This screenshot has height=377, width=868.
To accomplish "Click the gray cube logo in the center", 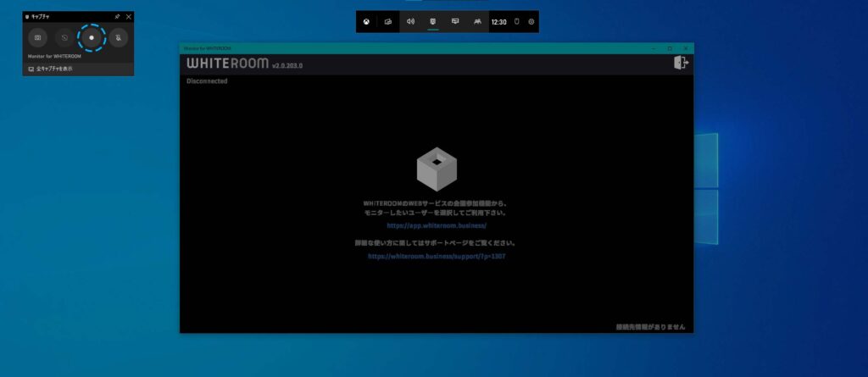I will click(x=437, y=169).
